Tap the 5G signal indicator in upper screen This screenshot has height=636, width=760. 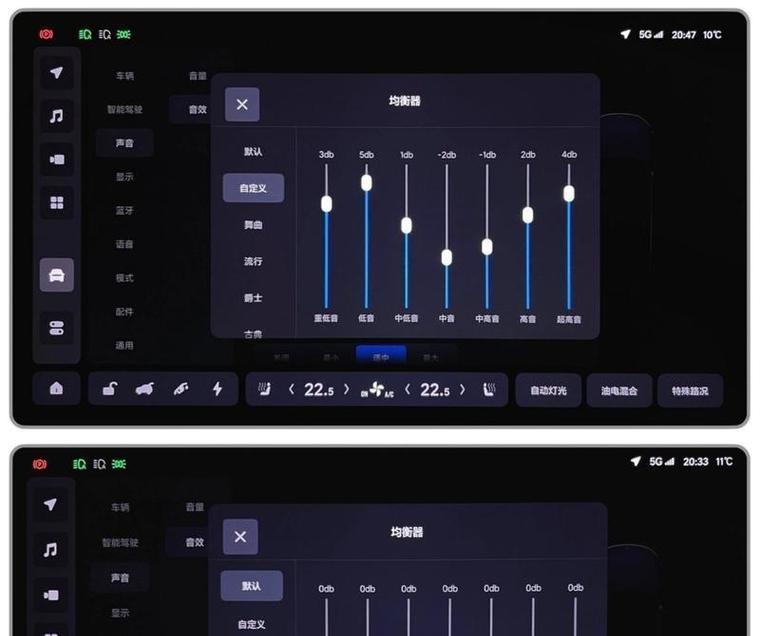(650, 34)
